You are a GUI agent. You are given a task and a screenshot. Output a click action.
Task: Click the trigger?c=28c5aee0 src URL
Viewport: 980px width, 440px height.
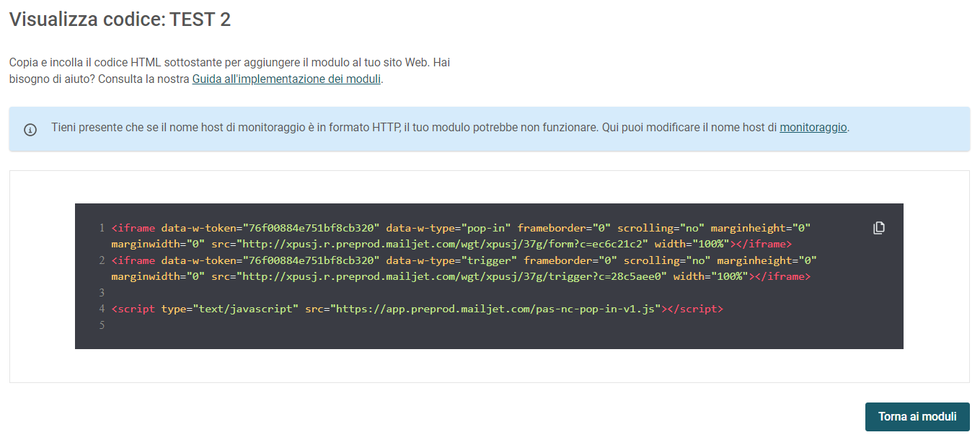451,276
